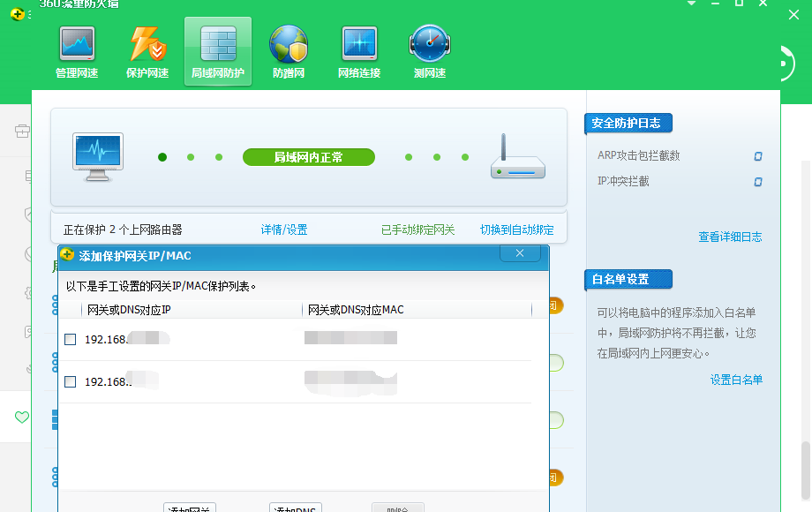The image size is (812, 512).
Task: Click the green heart icon in the sidebar
Action: pyautogui.click(x=22, y=417)
